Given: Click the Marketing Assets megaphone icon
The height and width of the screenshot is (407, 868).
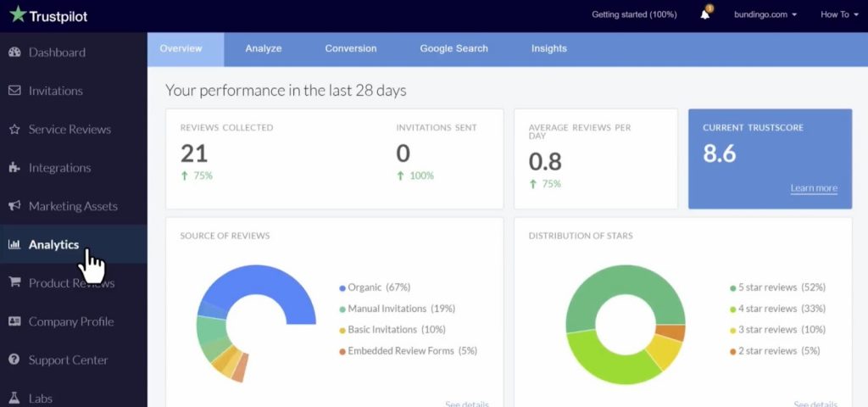Looking at the screenshot, I should point(14,206).
